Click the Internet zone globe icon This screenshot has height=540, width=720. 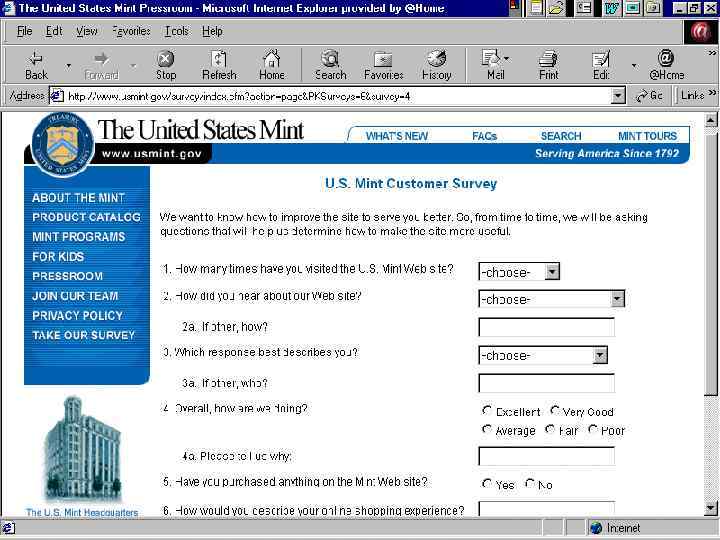(596, 528)
